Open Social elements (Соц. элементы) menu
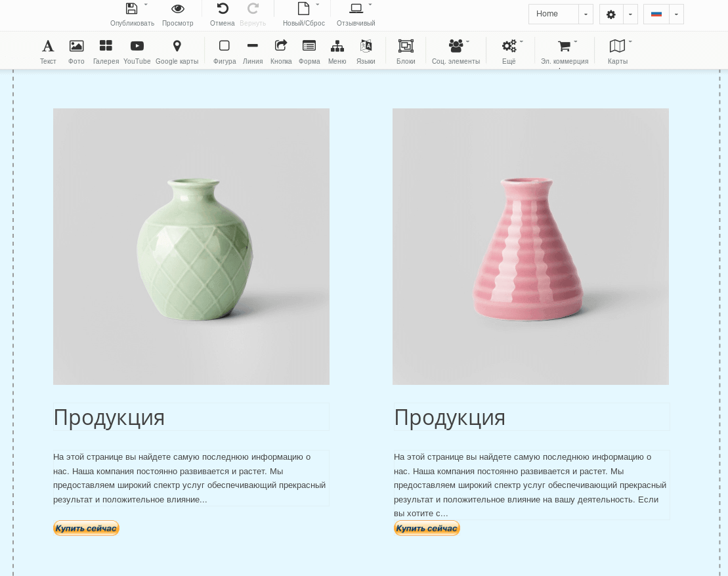Image resolution: width=728 pixels, height=576 pixels. click(456, 52)
